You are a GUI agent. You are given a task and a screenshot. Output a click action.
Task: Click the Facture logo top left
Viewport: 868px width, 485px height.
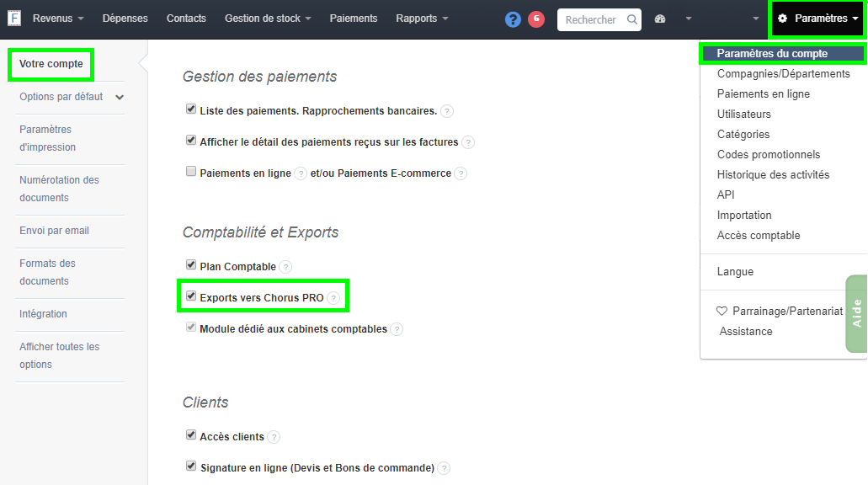pos(13,18)
